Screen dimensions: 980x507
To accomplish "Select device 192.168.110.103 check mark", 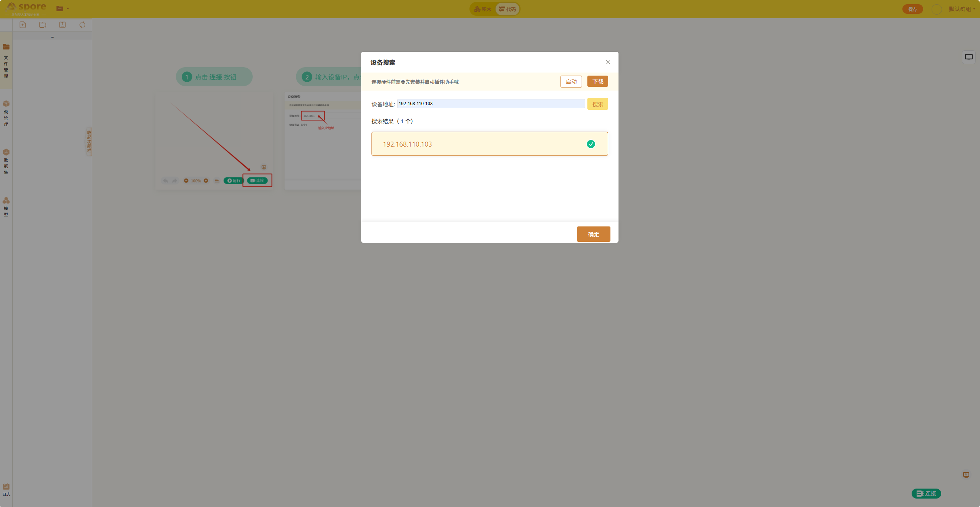I will pos(590,144).
